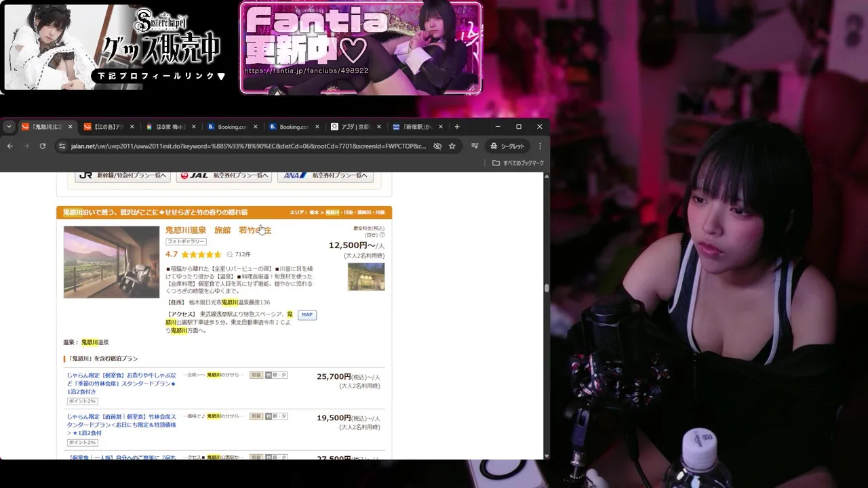Close the 【江の島】 tab
Image resolution: width=868 pixels, height=488 pixels.
132,127
